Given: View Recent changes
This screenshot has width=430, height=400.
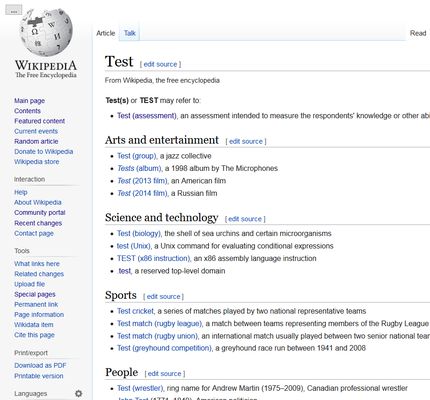Looking at the screenshot, I should point(38,223).
